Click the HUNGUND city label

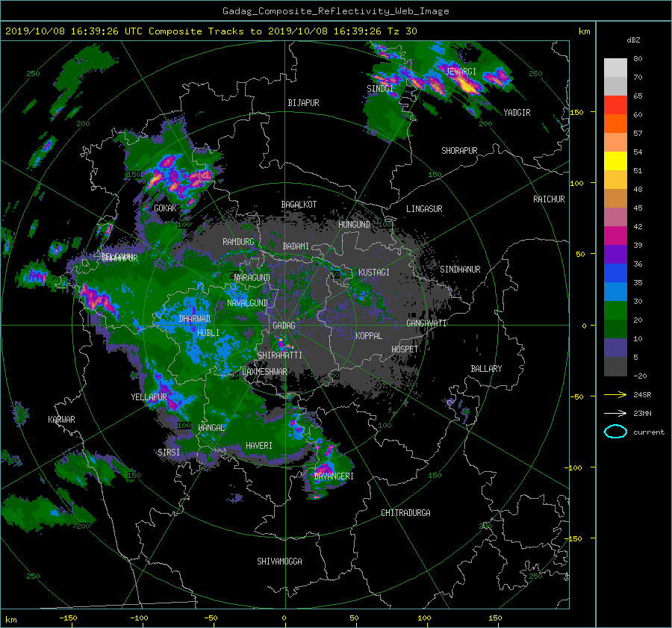tap(354, 225)
